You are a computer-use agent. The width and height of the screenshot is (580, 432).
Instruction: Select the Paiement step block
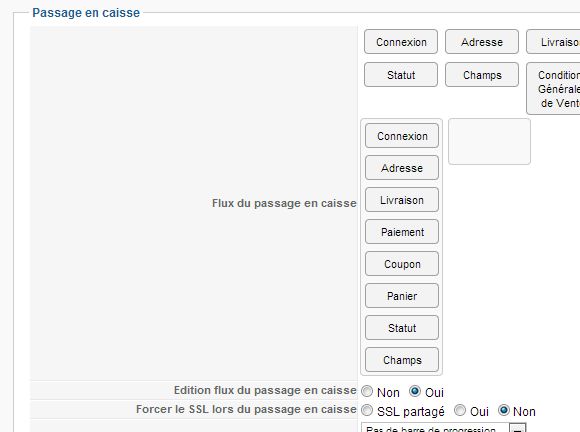point(402,232)
